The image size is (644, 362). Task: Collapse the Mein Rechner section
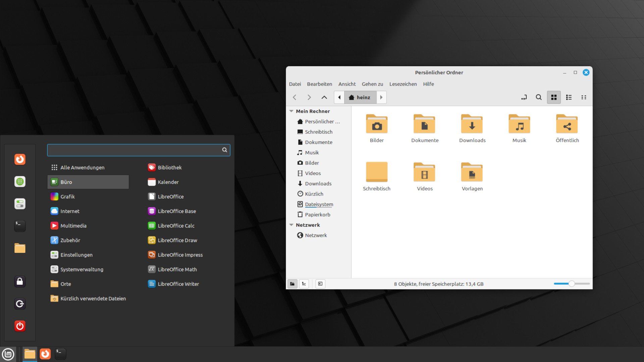click(x=291, y=111)
